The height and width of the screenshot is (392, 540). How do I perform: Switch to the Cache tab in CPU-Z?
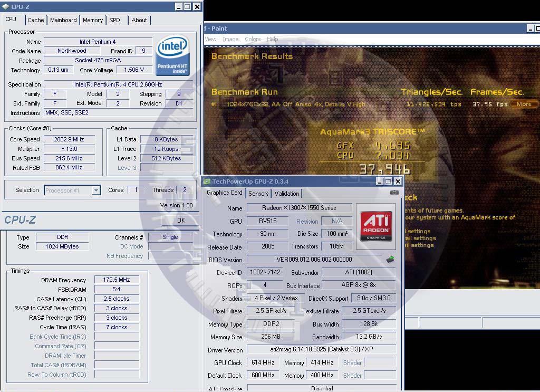click(36, 20)
